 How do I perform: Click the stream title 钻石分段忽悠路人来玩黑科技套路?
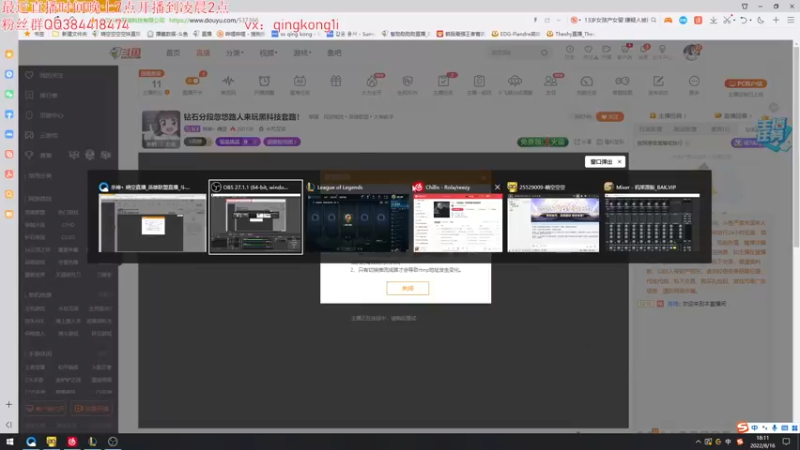241,117
